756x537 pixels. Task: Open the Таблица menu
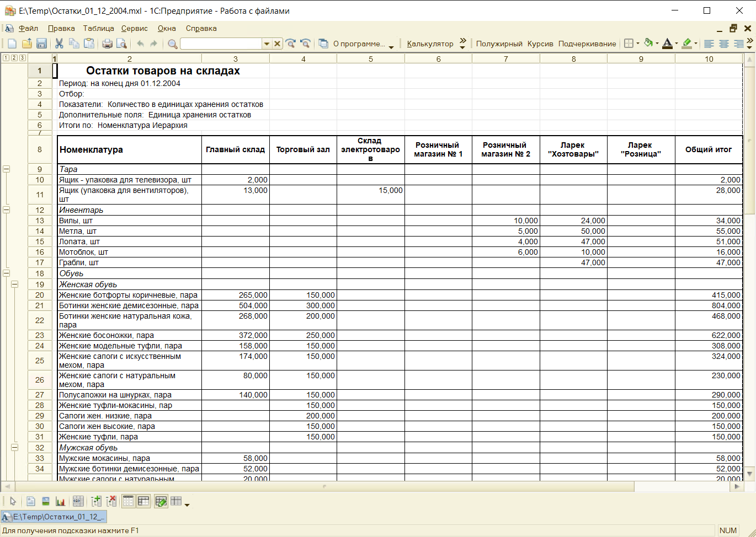(99, 28)
